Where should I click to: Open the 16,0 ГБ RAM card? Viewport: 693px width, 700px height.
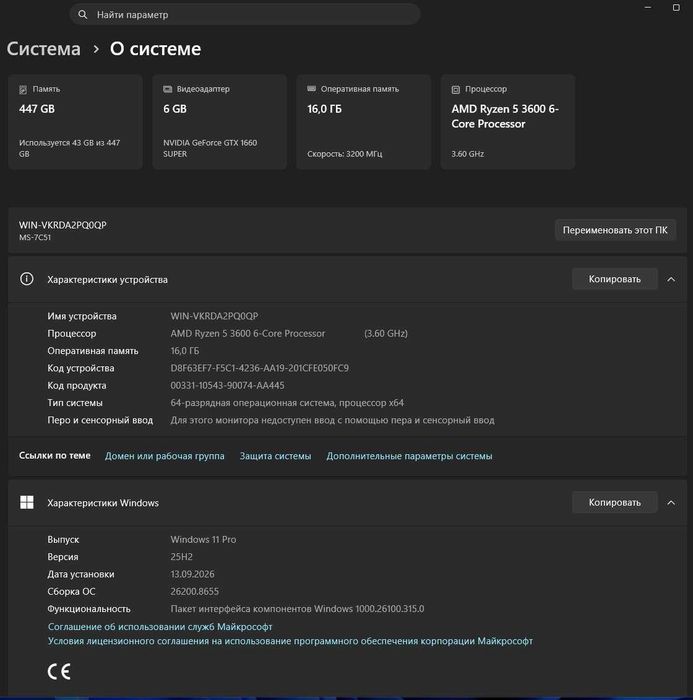(x=363, y=122)
